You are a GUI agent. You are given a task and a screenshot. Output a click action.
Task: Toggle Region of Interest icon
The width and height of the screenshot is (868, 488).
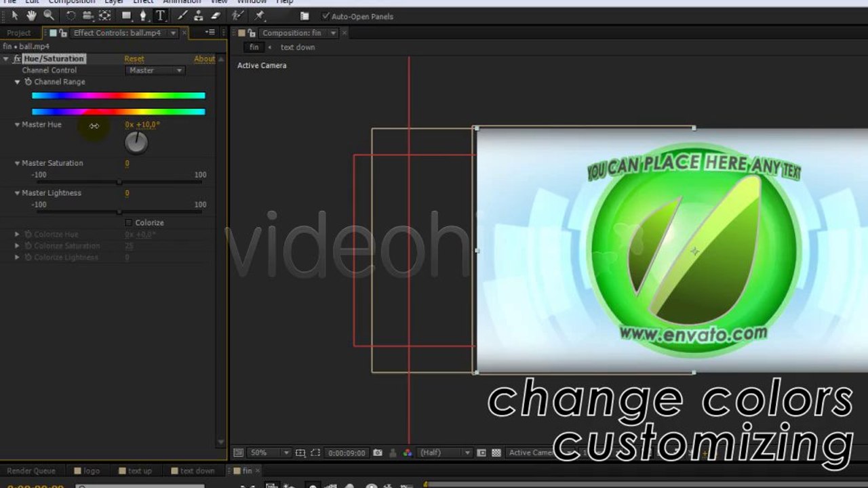(x=481, y=453)
